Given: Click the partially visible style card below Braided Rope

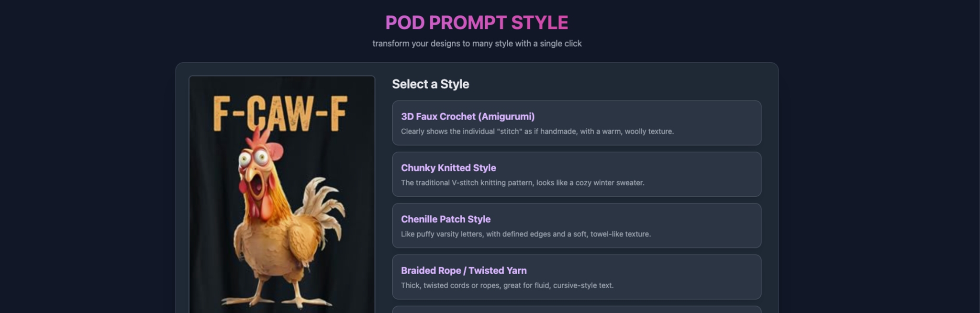Looking at the screenshot, I should (576, 310).
